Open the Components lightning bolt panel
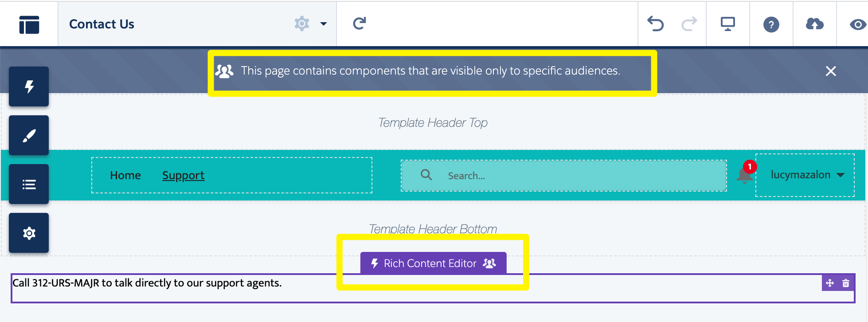Screen dimensions: 868x322 click(29, 86)
